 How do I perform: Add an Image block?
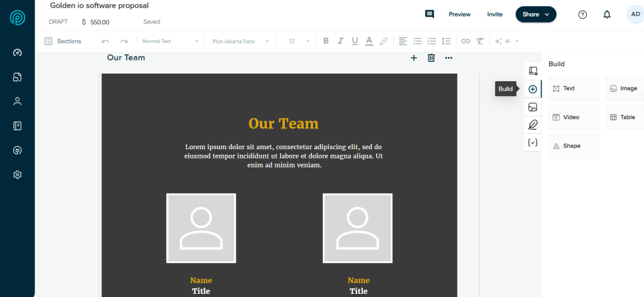point(625,88)
